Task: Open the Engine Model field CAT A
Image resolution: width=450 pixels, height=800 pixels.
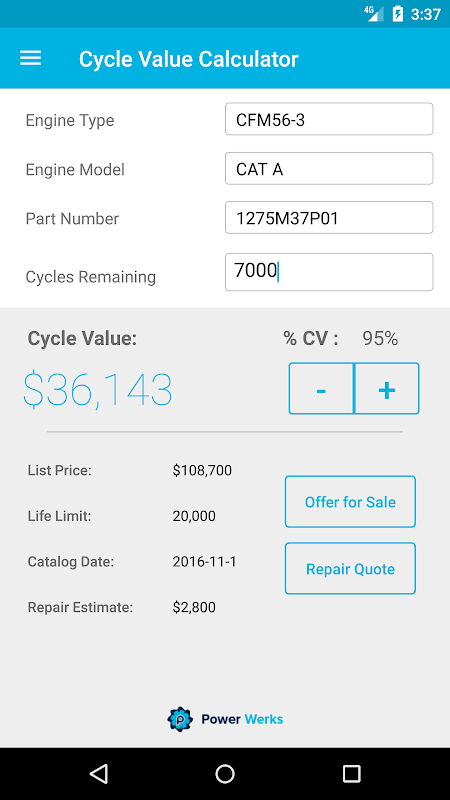Action: click(x=329, y=168)
